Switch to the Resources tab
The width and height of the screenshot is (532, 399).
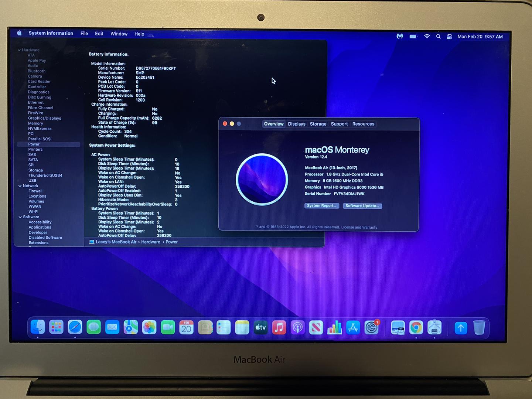coord(363,124)
